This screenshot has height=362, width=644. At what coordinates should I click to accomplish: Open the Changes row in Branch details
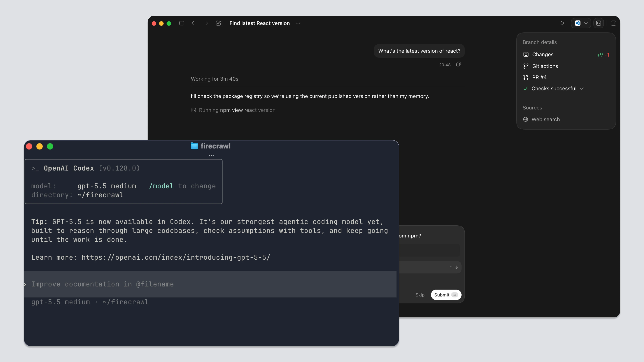(566, 54)
